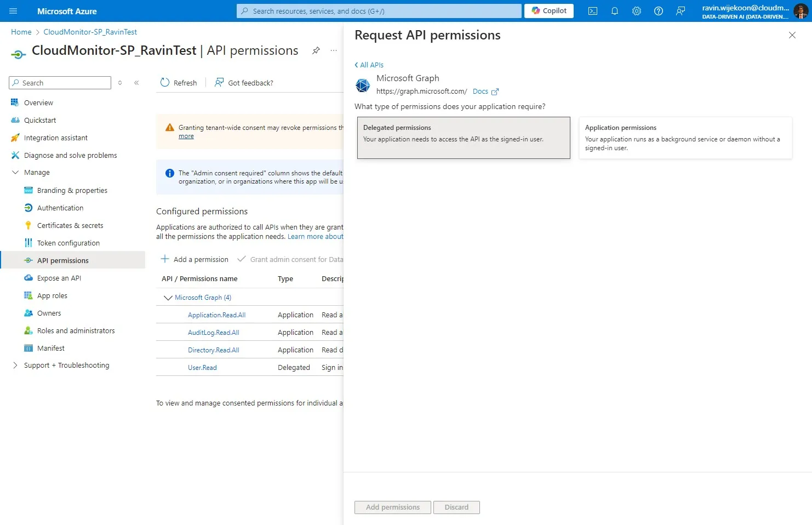
Task: Open the Graph Docs external link
Action: pyautogui.click(x=485, y=92)
